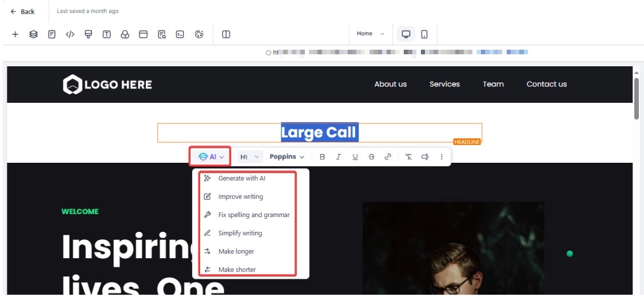Toggle bold formatting
Screen dimensions: 644x297
[x=322, y=156]
